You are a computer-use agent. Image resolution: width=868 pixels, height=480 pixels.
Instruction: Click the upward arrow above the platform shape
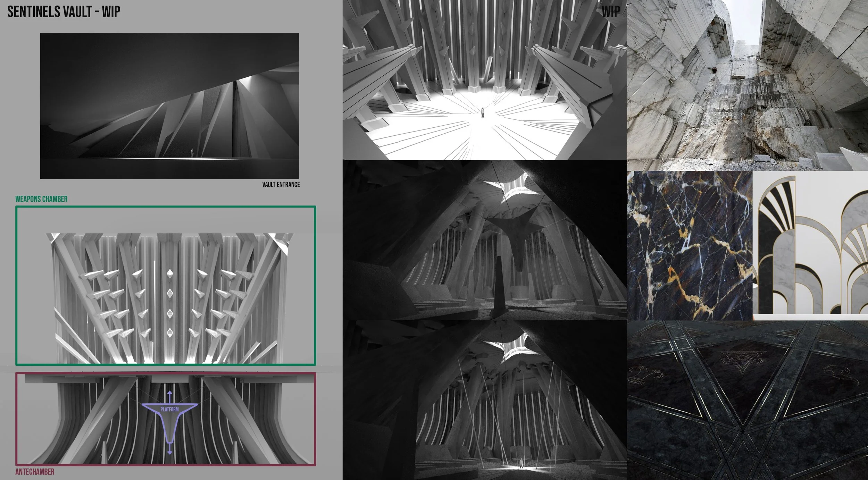(x=169, y=393)
